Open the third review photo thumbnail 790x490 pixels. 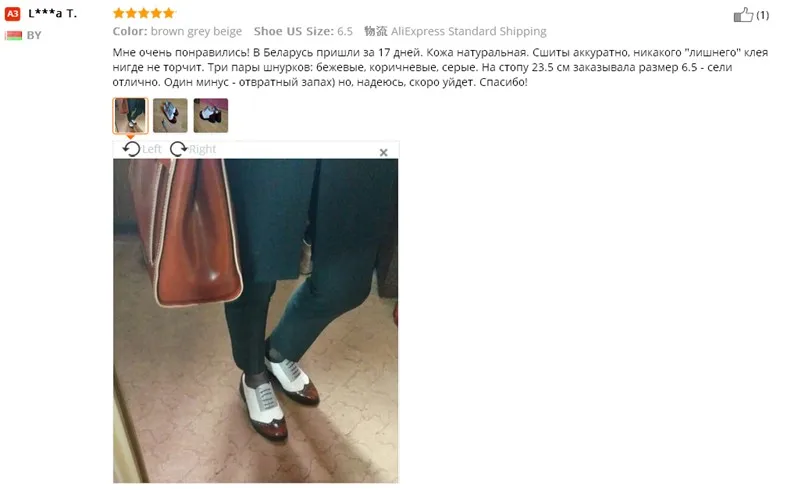coord(211,115)
